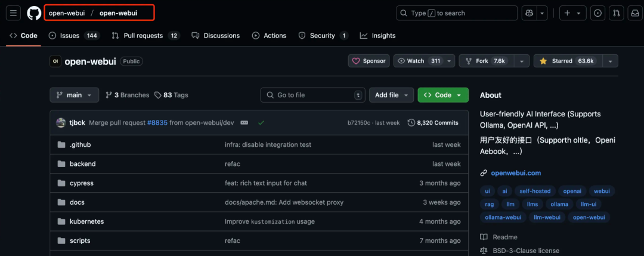The height and width of the screenshot is (256, 644).
Task: Open commit 'infra: disable integration test'
Action: pos(268,144)
